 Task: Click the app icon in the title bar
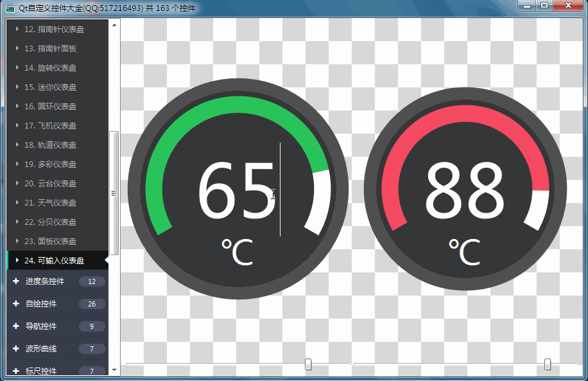(x=10, y=7)
